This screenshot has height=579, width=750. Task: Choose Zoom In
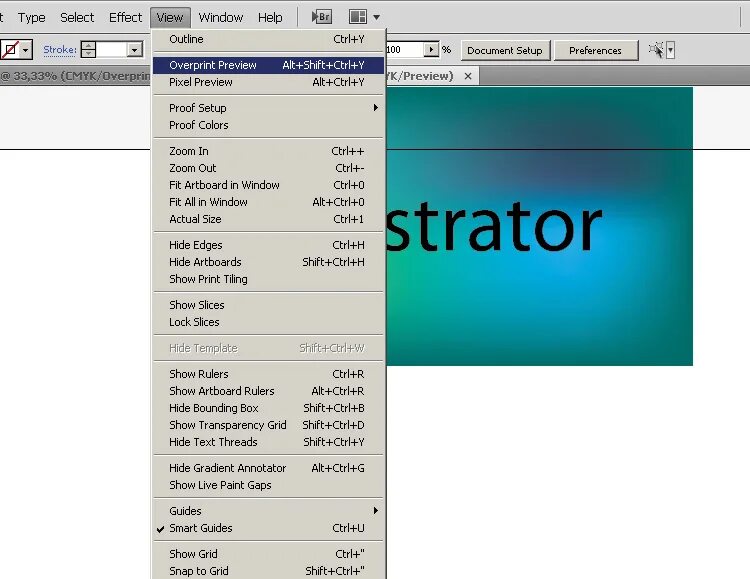268,151
